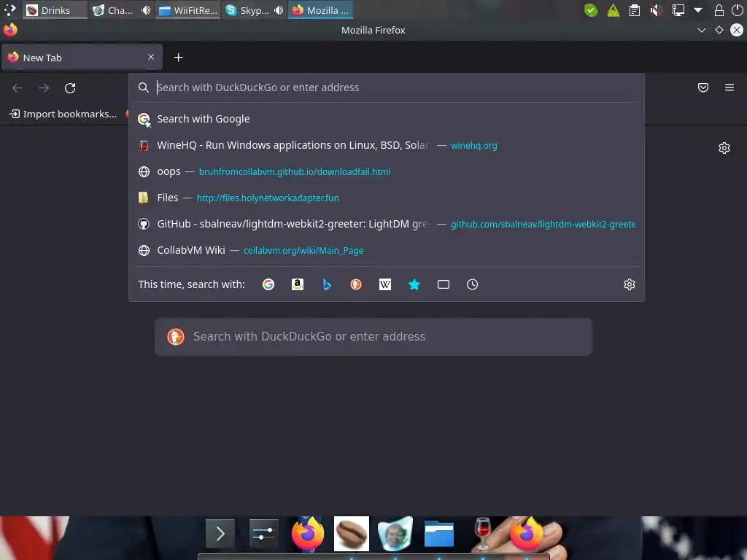
Task: Open GitHub lightdm-webkit2-greeter suggestion
Action: [387, 224]
